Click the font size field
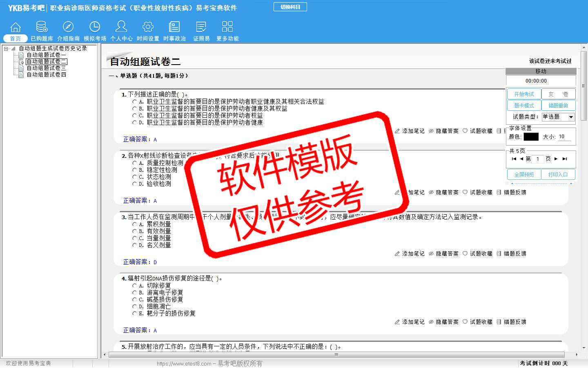The image size is (588, 368). 564,137
